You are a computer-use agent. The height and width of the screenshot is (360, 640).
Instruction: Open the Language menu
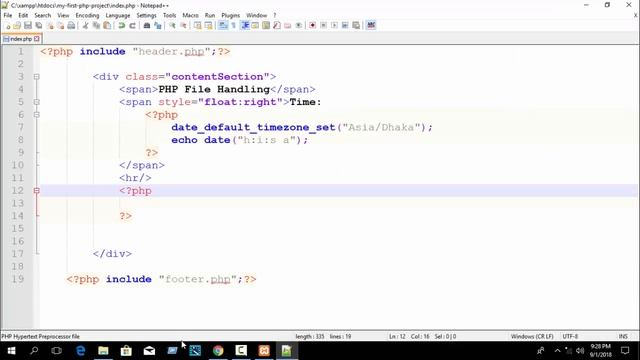118,16
